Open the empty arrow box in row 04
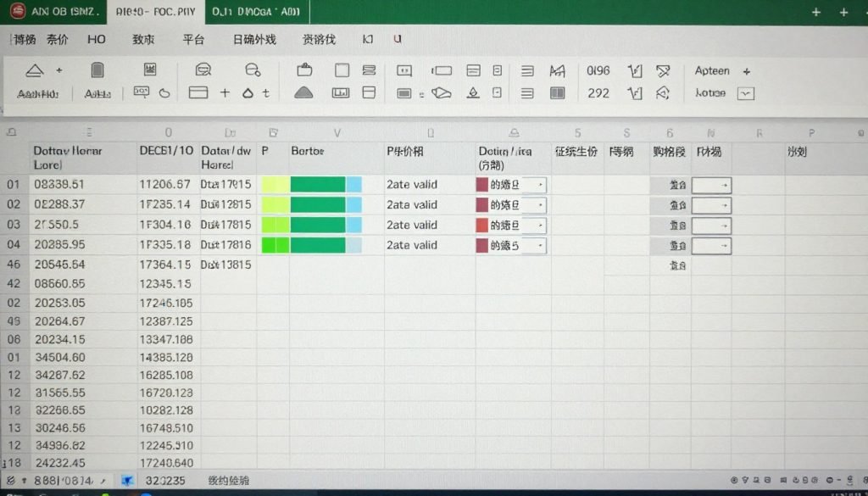868x496 pixels. pyautogui.click(x=711, y=246)
